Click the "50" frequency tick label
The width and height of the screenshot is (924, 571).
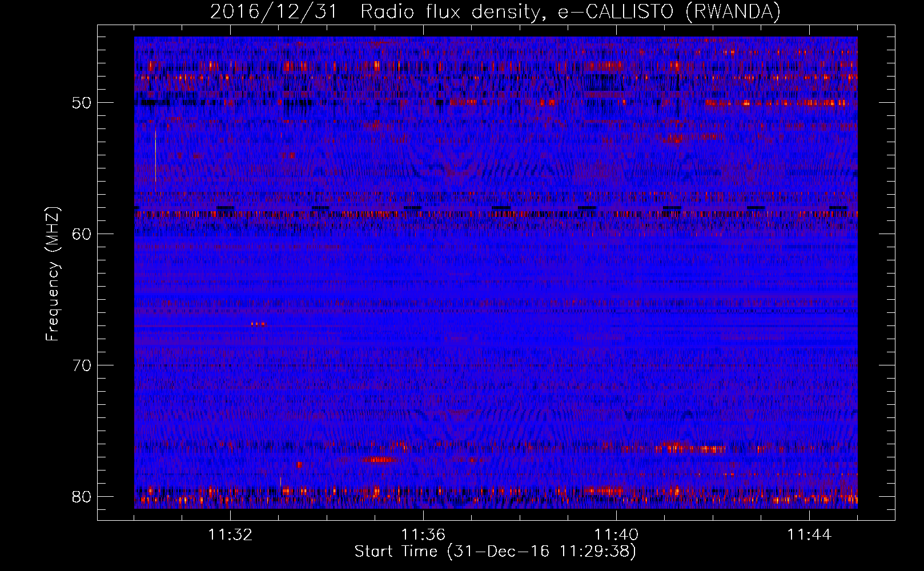[x=82, y=103]
